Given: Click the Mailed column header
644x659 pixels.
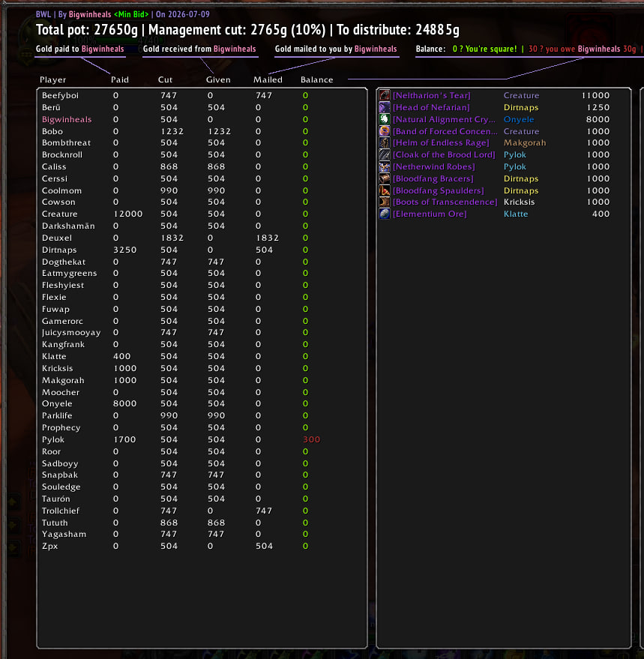Looking at the screenshot, I should (x=268, y=80).
